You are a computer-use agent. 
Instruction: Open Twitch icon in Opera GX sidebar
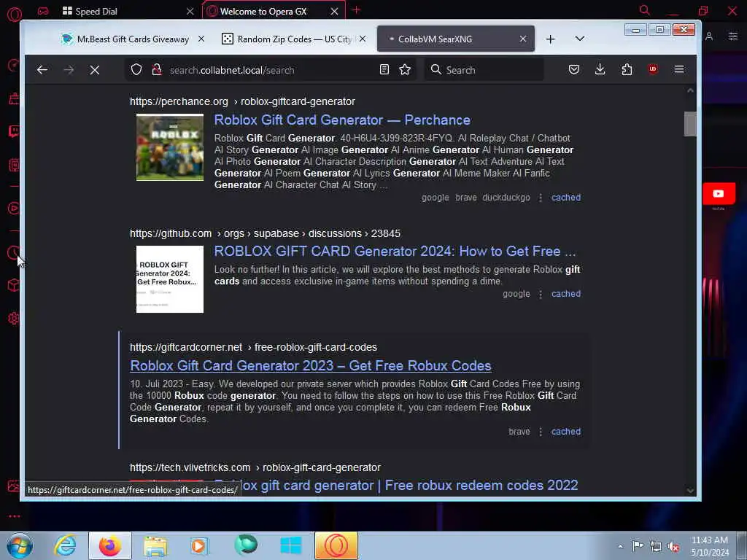(14, 131)
